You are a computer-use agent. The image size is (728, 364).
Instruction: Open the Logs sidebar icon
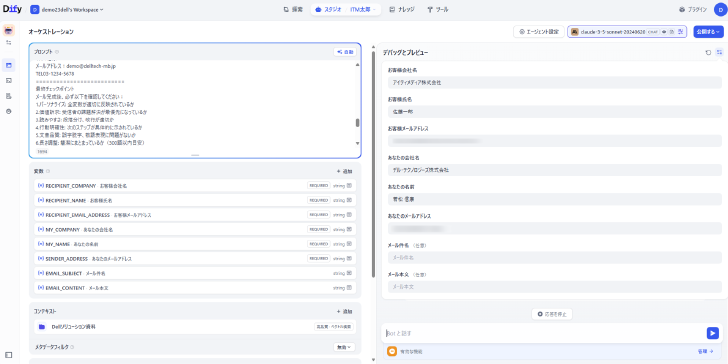[x=9, y=96]
